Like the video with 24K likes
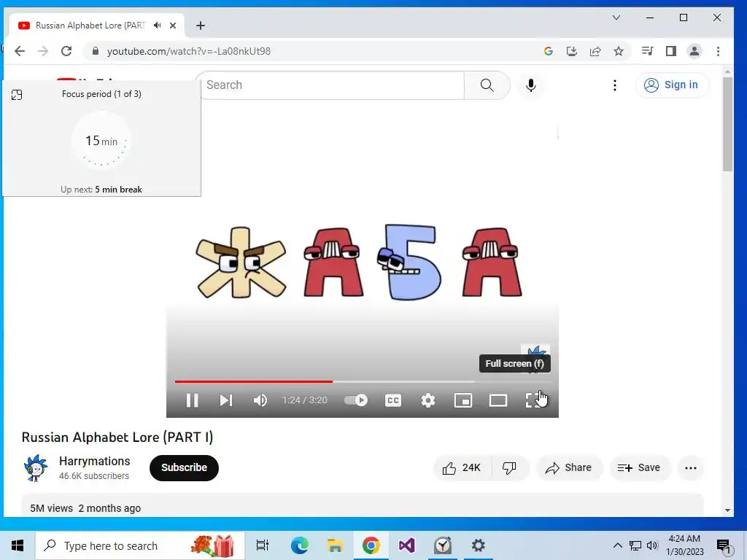Screen dimensions: 747x560 [462, 468]
